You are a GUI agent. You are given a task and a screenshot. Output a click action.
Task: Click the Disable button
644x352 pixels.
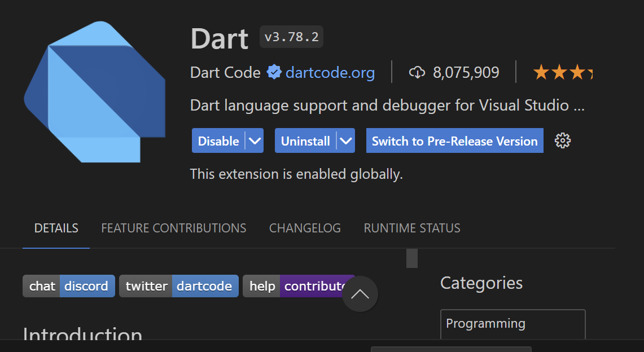(218, 140)
